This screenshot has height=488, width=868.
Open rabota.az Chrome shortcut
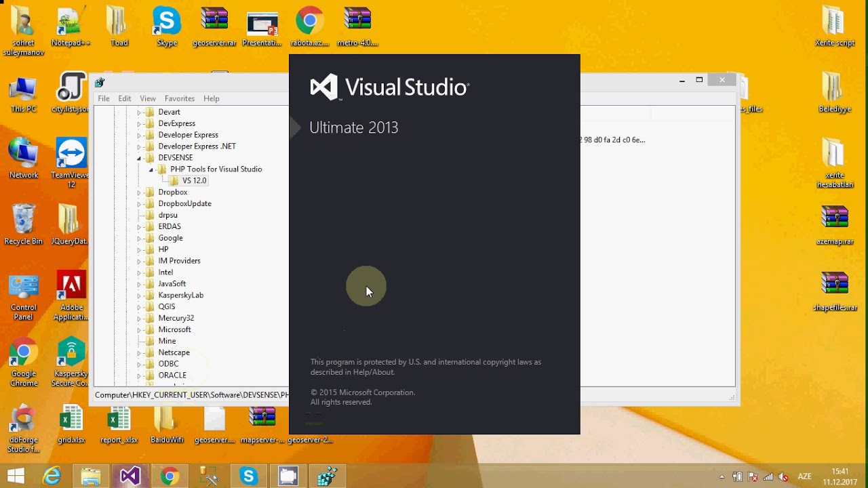tap(310, 27)
